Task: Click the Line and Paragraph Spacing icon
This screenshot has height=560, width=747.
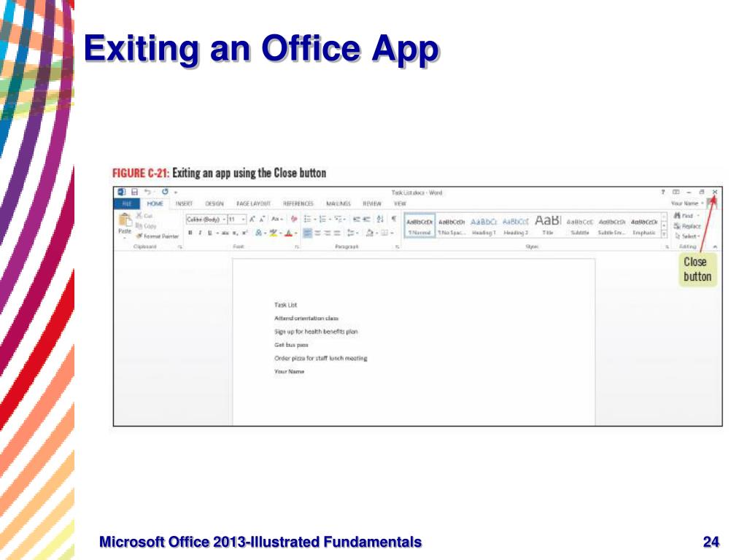Action: click(351, 233)
